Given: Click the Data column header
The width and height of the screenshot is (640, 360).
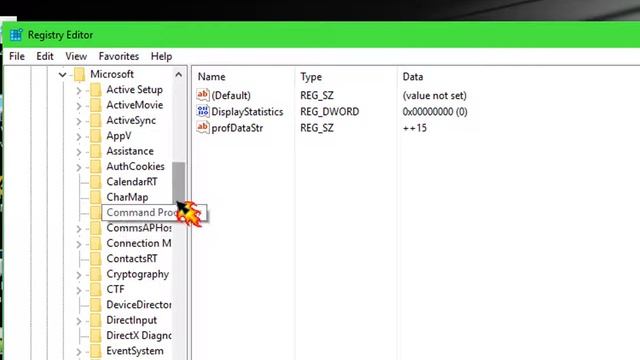Looking at the screenshot, I should click(413, 77).
